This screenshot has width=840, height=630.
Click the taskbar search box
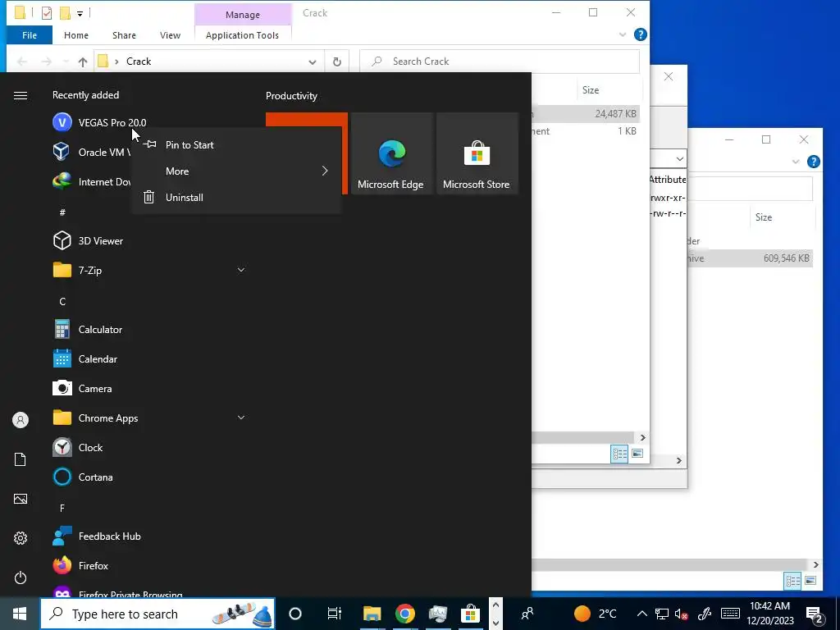158,614
